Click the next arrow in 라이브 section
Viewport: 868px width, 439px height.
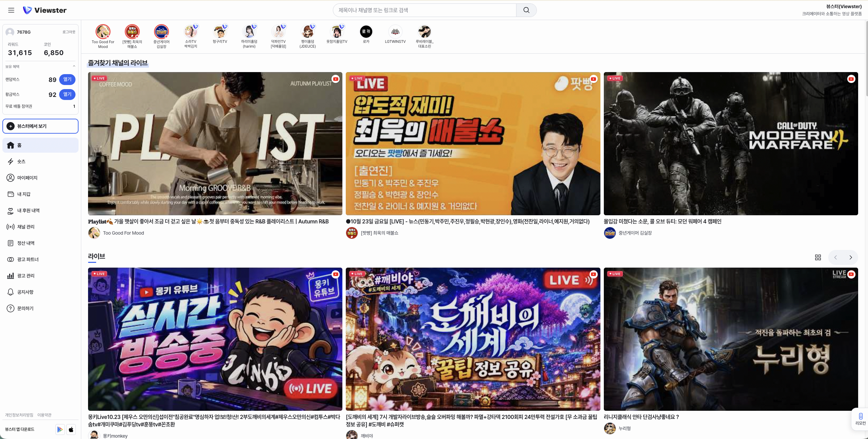click(851, 257)
